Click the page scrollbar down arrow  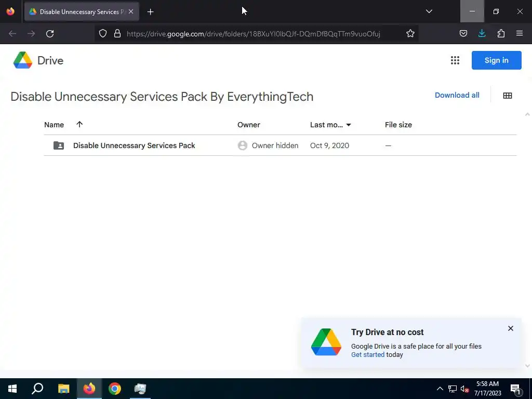click(527, 365)
